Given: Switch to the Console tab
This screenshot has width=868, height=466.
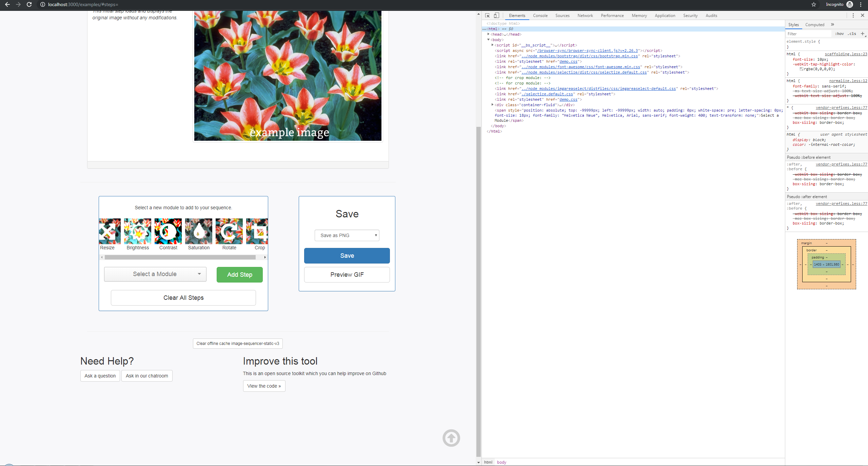Looking at the screenshot, I should (540, 16).
